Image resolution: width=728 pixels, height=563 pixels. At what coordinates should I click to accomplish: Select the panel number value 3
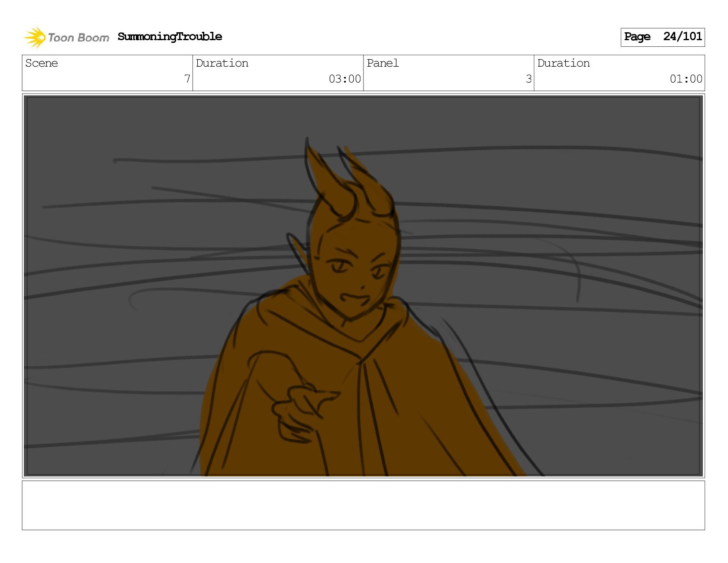tap(529, 79)
